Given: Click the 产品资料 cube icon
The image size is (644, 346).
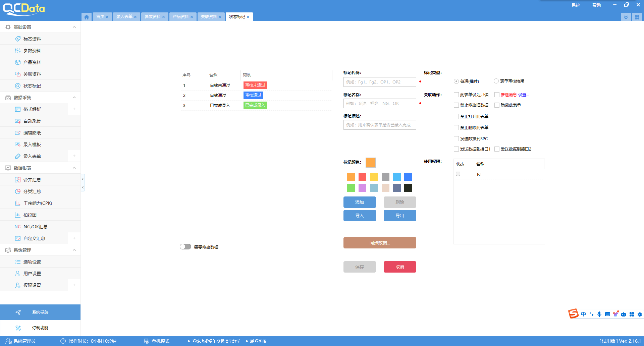Looking at the screenshot, I should click(x=18, y=62).
